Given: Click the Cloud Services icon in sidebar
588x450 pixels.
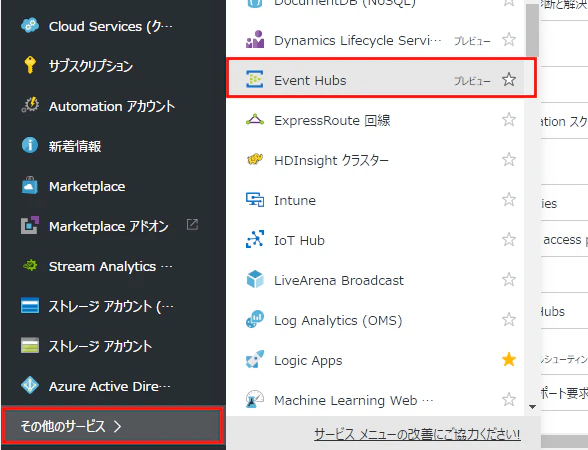Looking at the screenshot, I should point(30,26).
